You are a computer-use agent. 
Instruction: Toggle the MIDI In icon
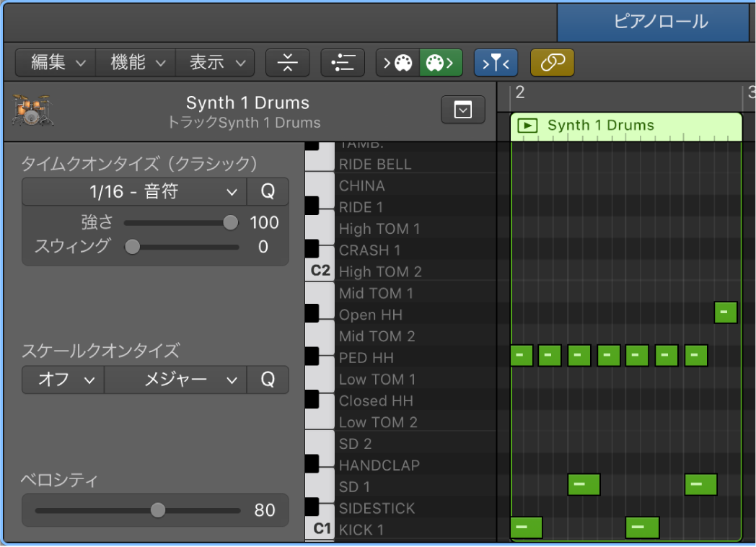[396, 63]
